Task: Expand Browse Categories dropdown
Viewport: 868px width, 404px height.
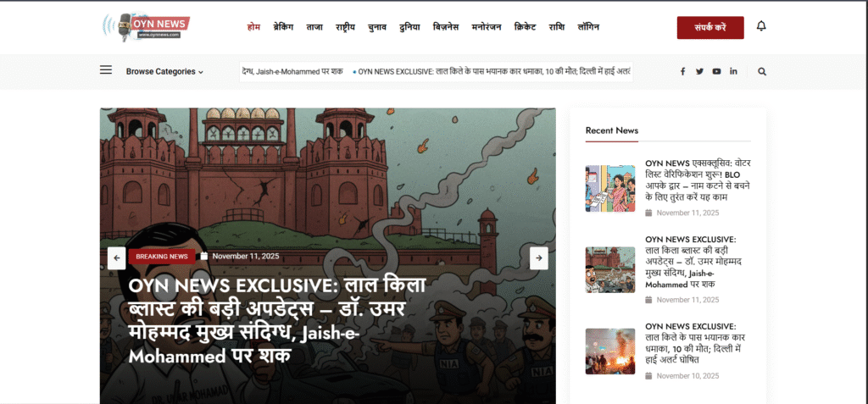Action: [164, 71]
